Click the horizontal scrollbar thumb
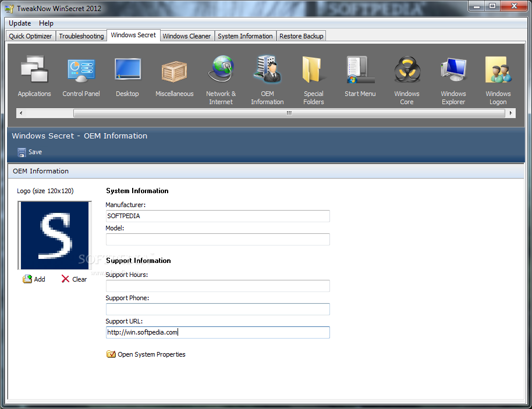 tap(289, 113)
